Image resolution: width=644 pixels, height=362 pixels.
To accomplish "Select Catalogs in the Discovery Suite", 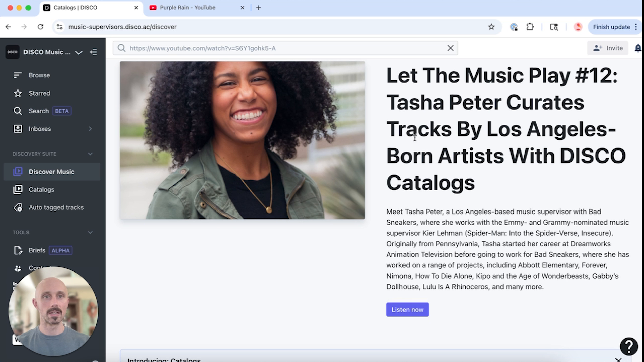I will pos(41,189).
